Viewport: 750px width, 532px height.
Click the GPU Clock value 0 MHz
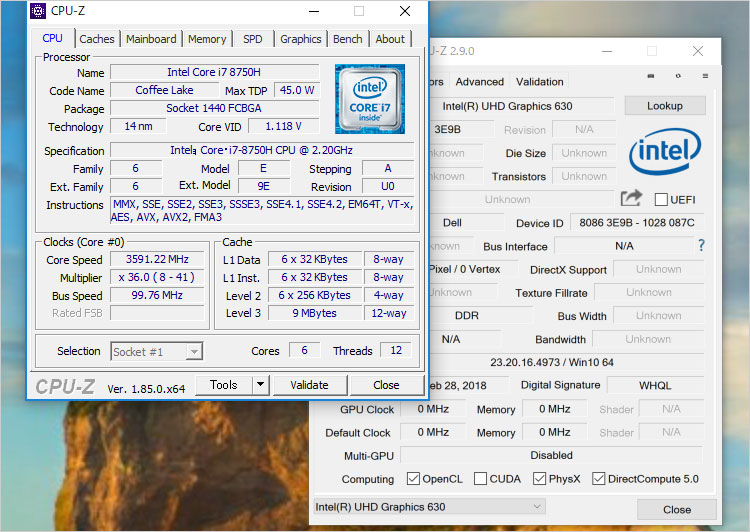(433, 409)
